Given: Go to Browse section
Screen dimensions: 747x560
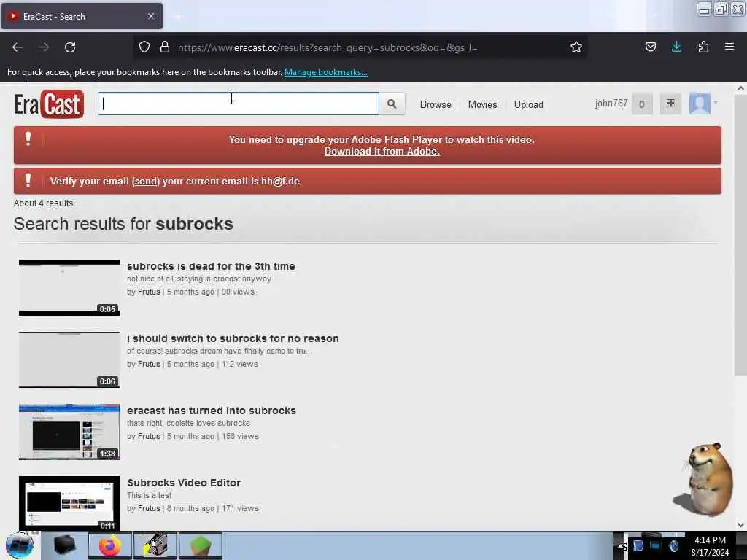Looking at the screenshot, I should click(x=436, y=104).
